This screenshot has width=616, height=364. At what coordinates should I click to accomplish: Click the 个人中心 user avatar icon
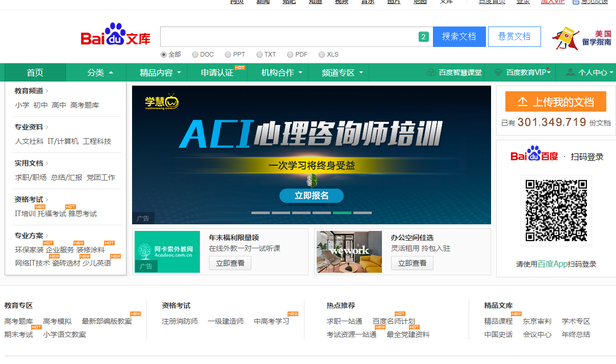[571, 72]
